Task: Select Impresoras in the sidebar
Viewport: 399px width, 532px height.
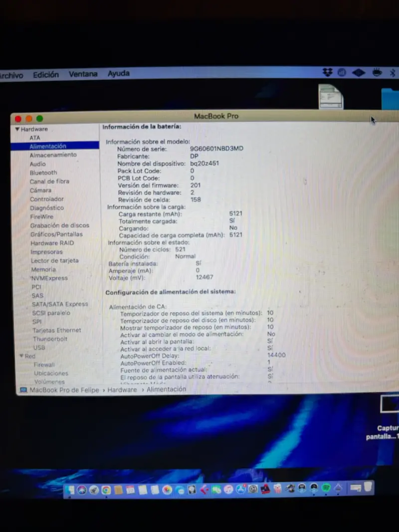Action: tap(47, 252)
